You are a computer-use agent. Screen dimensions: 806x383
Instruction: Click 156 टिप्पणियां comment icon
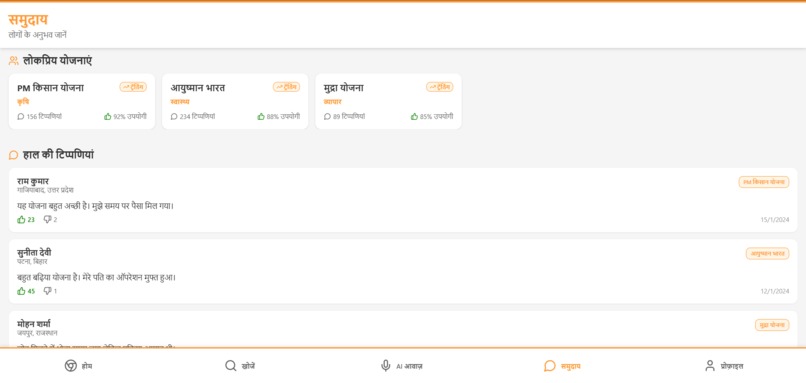[x=21, y=117]
